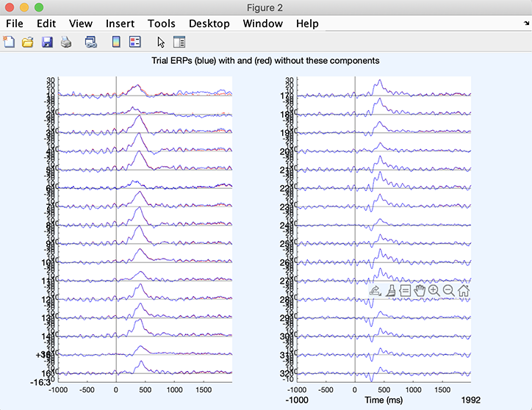Open the Desktop menu
This screenshot has width=532, height=410.
pos(209,24)
